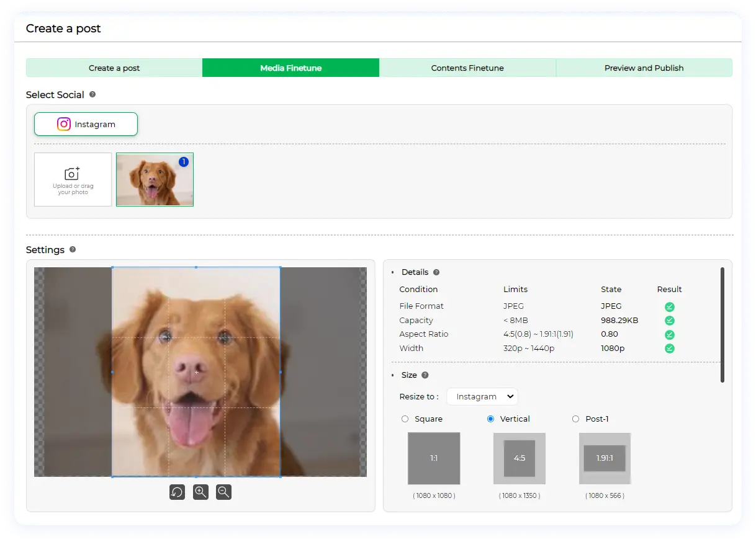
Task: Click the help icon next to Settings
Action: click(73, 250)
